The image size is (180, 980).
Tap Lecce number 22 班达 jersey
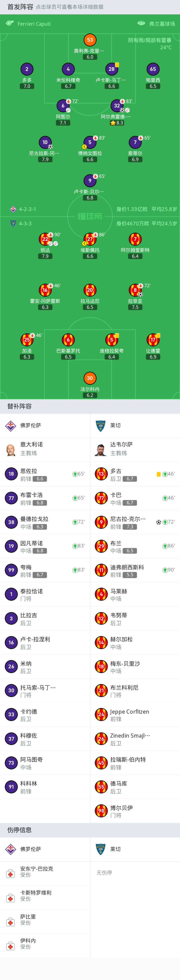[x=45, y=239]
